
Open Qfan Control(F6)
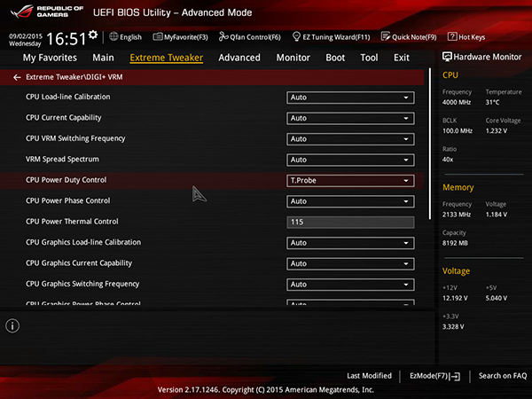250,36
